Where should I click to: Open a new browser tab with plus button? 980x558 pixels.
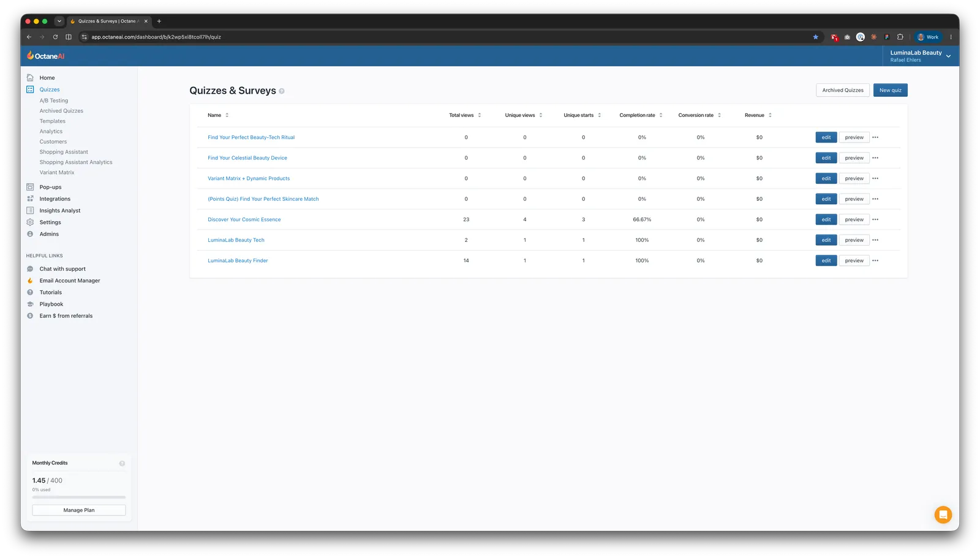159,21
